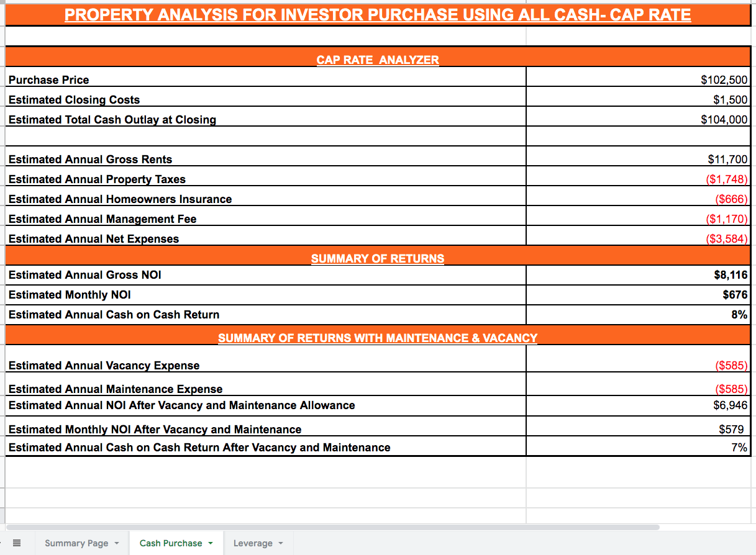Switch to the Leverage sheet tab
Image resolution: width=756 pixels, height=555 pixels.
[x=252, y=543]
